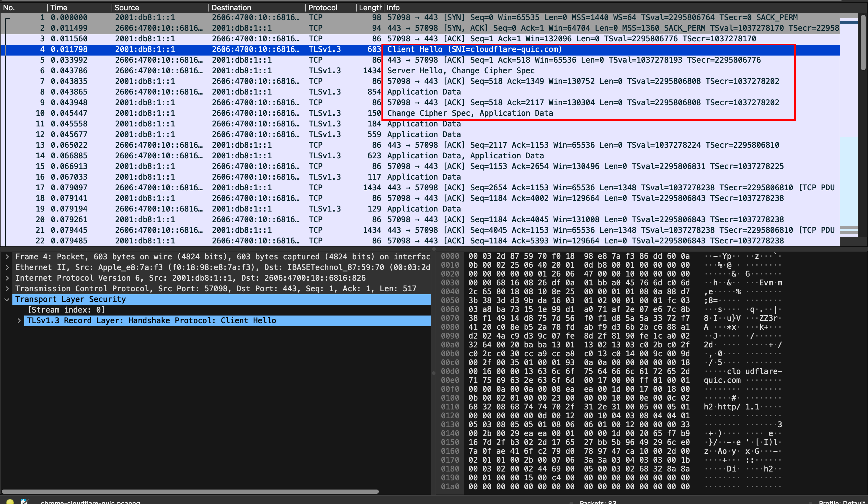Screen dimensions: 868x504
Task: Select packet 8 Application Data row
Action: 420,92
